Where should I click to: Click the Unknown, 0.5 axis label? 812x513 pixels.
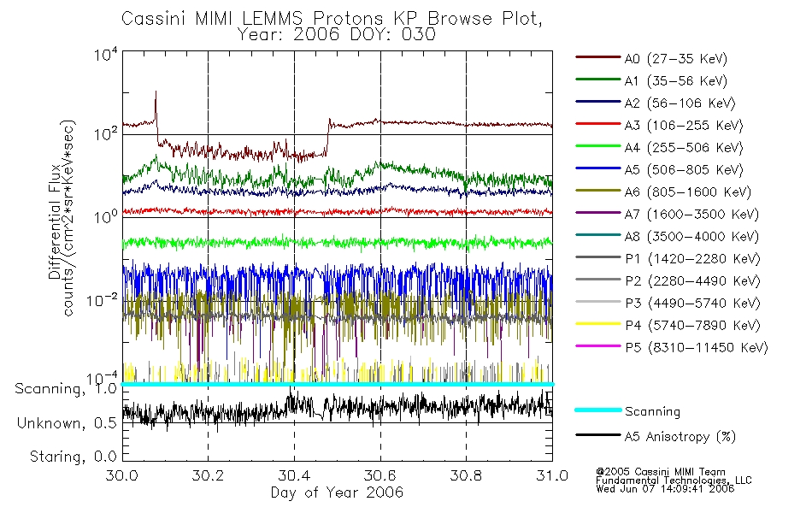tap(67, 423)
